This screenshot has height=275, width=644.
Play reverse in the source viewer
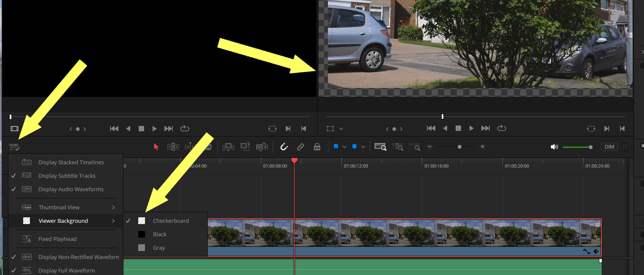click(x=128, y=128)
